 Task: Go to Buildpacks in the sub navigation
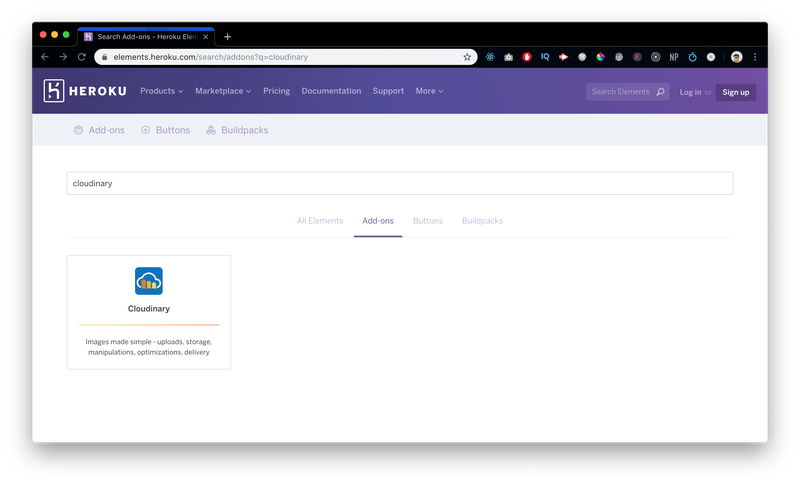(x=237, y=130)
